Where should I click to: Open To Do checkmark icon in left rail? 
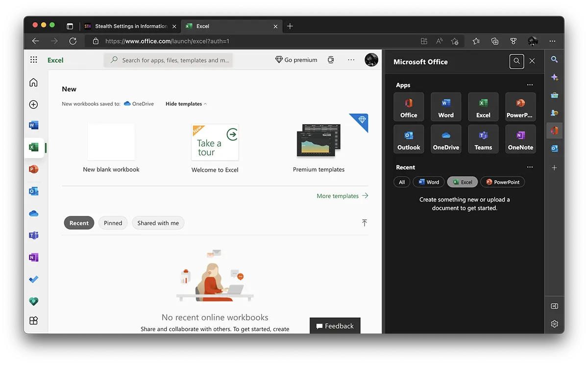tap(33, 280)
